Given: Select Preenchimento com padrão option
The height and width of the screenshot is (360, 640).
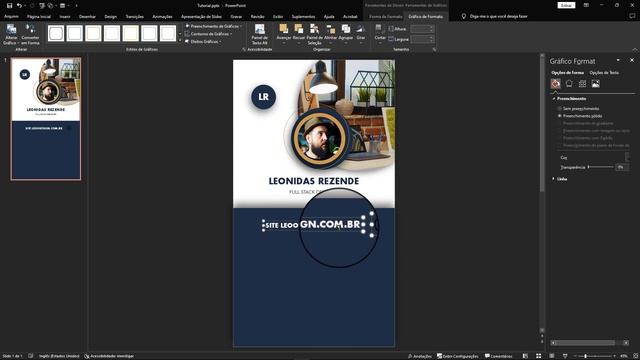Looking at the screenshot, I should point(560,138).
